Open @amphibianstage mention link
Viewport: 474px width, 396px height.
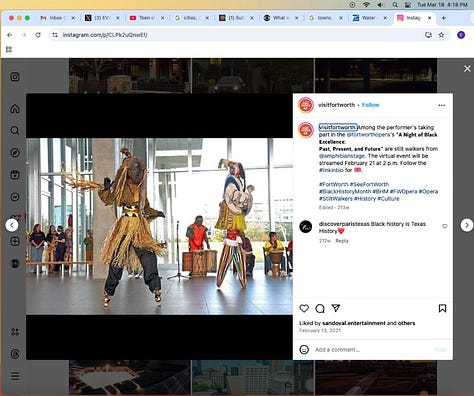[342, 156]
